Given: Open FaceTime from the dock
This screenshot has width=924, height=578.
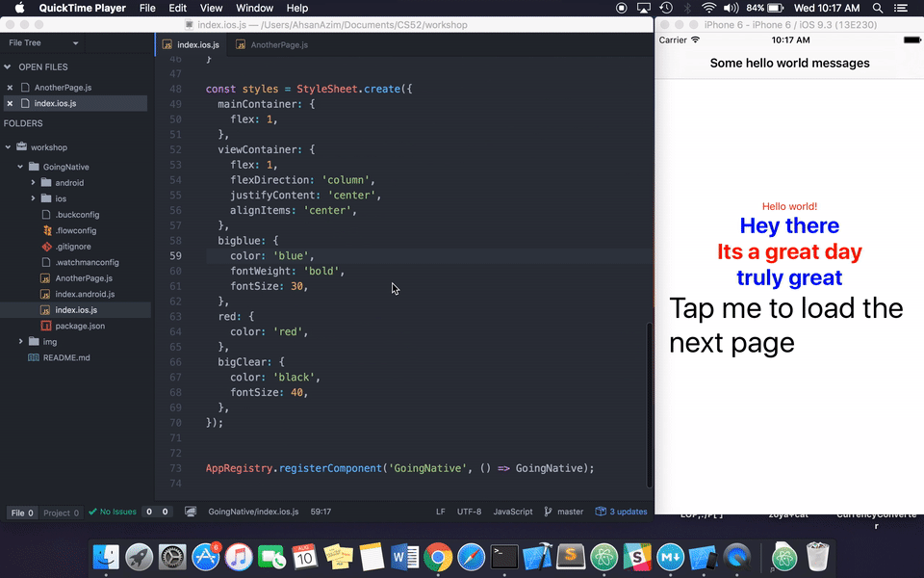Looking at the screenshot, I should (x=271, y=556).
